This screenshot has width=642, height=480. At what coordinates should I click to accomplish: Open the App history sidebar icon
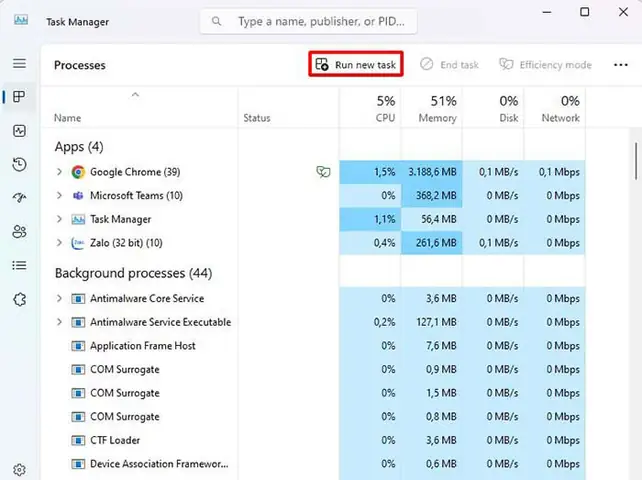(x=19, y=165)
